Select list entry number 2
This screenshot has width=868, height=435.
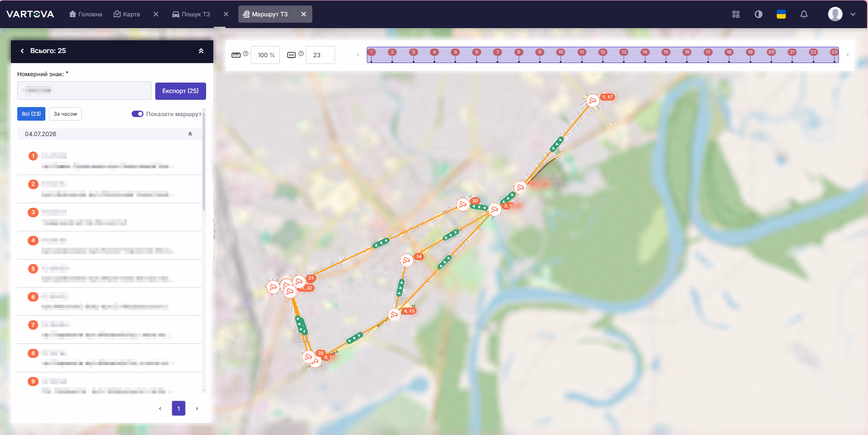coord(109,189)
